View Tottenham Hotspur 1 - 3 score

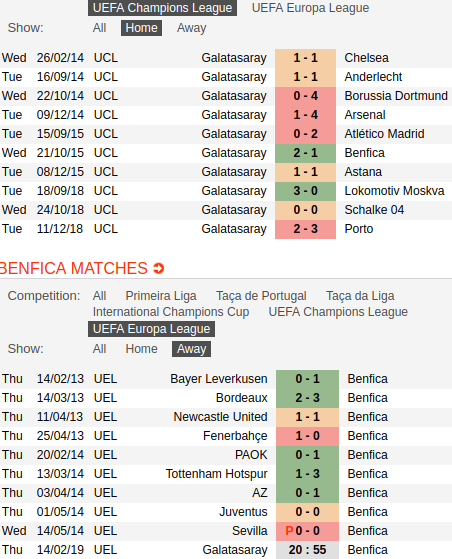(x=307, y=474)
